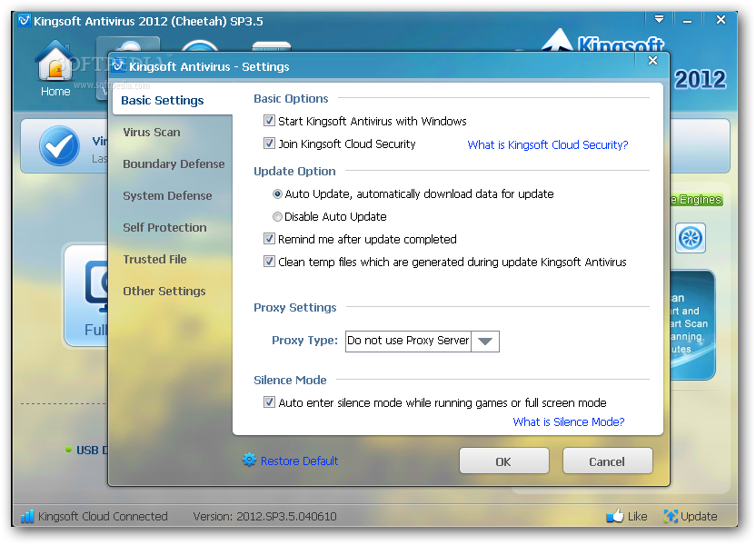Confirm settings with OK button
The width and height of the screenshot is (756, 545).
click(x=503, y=461)
